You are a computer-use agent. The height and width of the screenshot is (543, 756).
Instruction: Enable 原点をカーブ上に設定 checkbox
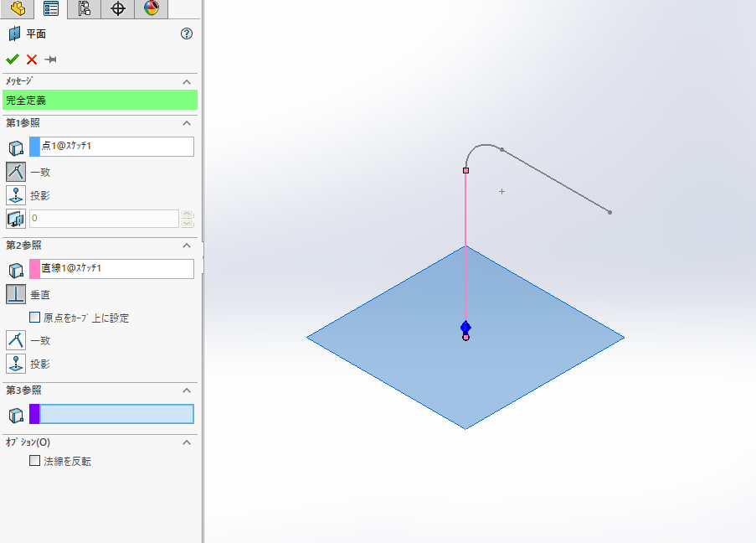click(x=34, y=317)
